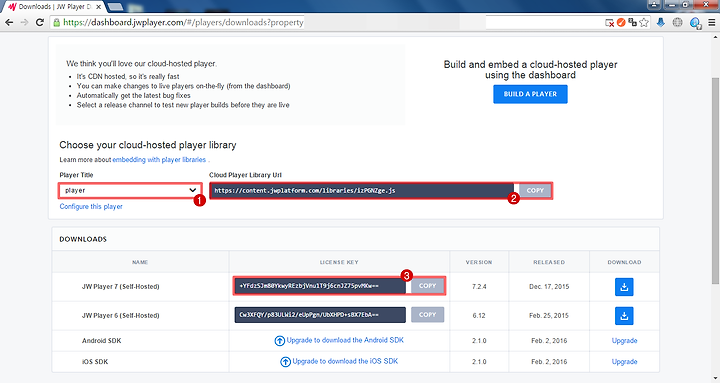The image size is (720, 383).
Task: Open the Chrome hamburger menu
Action: click(712, 23)
